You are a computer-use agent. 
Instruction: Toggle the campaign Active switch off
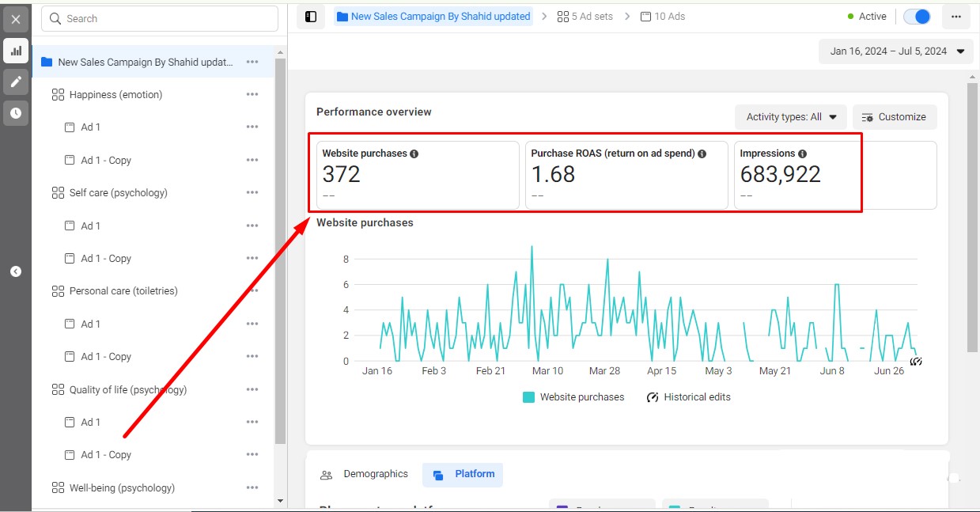pyautogui.click(x=917, y=17)
